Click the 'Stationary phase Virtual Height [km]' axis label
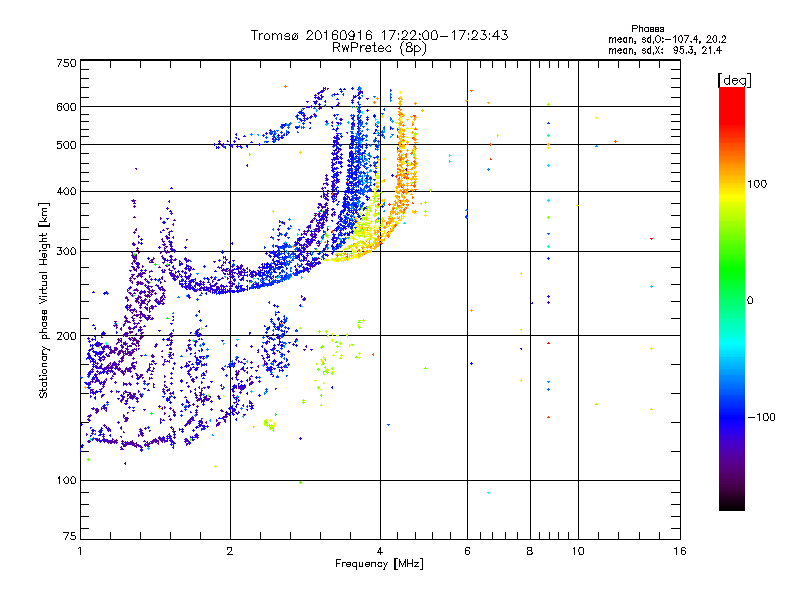Viewport: 800px width, 600px height. click(x=44, y=300)
